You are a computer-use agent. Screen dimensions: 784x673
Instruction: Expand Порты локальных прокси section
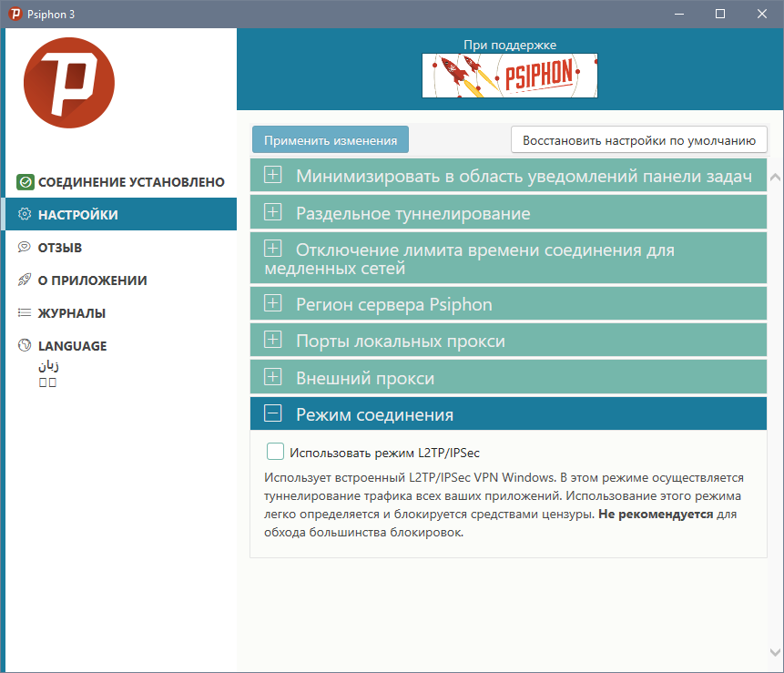click(x=508, y=341)
